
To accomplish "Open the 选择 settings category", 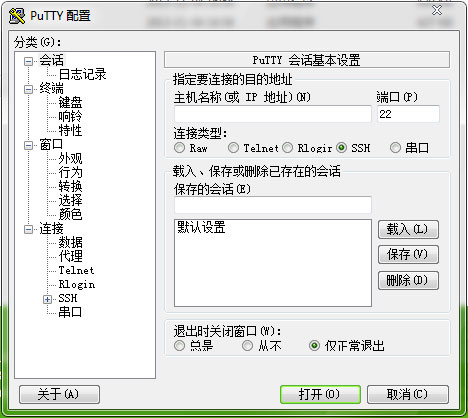I will (70, 200).
